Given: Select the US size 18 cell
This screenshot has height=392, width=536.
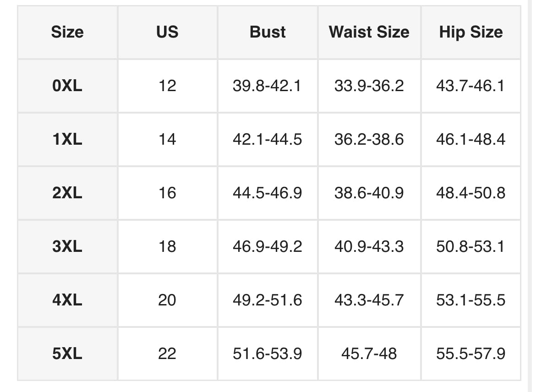Looking at the screenshot, I should (167, 246).
